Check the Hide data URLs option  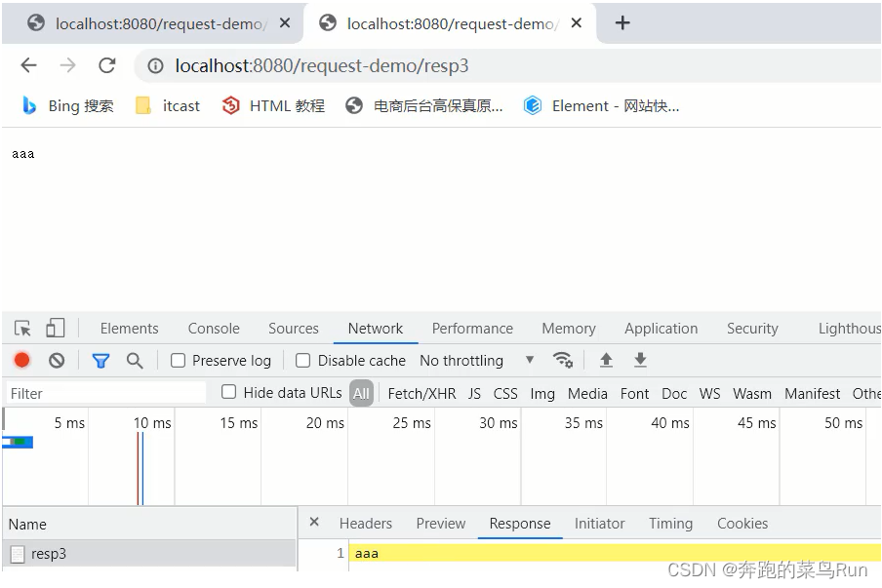tap(228, 392)
